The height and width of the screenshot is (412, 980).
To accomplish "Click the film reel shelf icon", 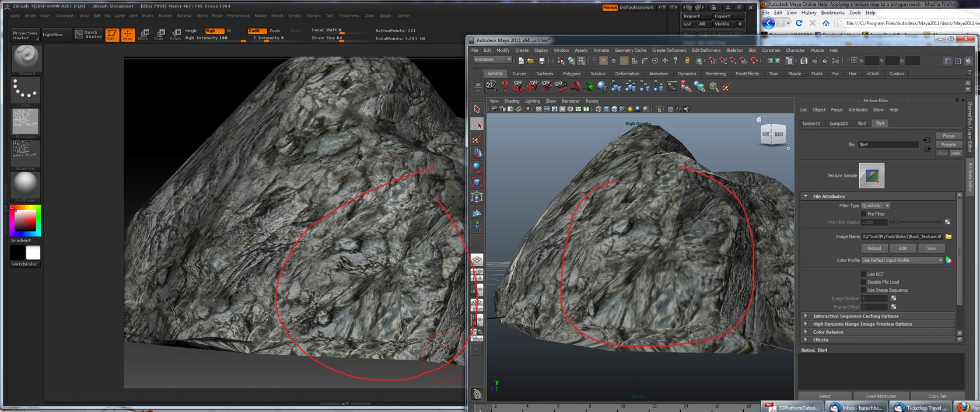I will [492, 86].
